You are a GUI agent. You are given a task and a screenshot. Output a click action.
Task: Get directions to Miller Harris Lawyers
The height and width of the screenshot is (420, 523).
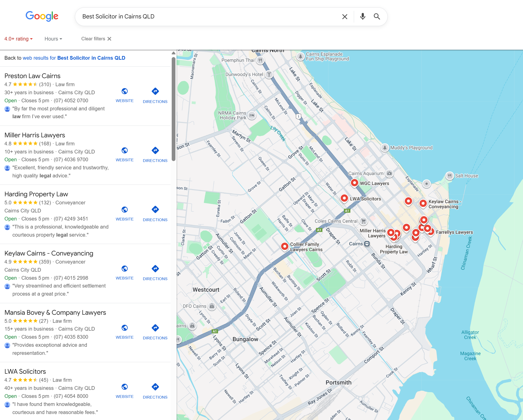pos(155,151)
